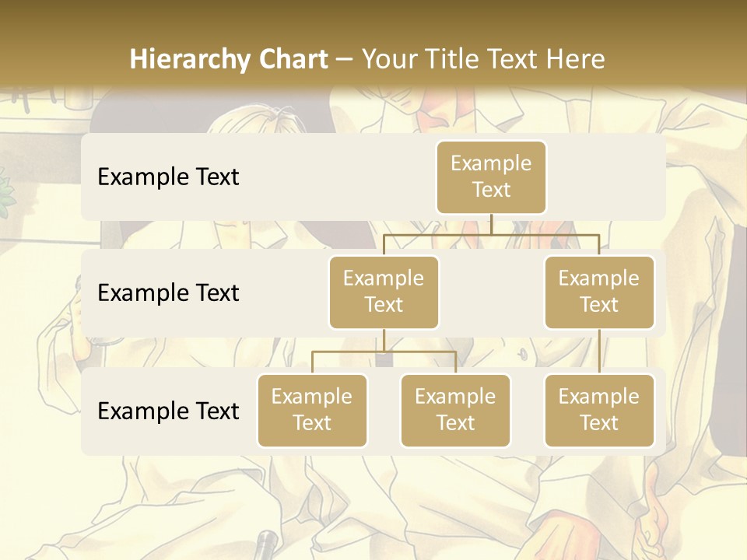Screen dimensions: 747x560
Task: Select the left box in the second hierarchy level
Action: (384, 292)
